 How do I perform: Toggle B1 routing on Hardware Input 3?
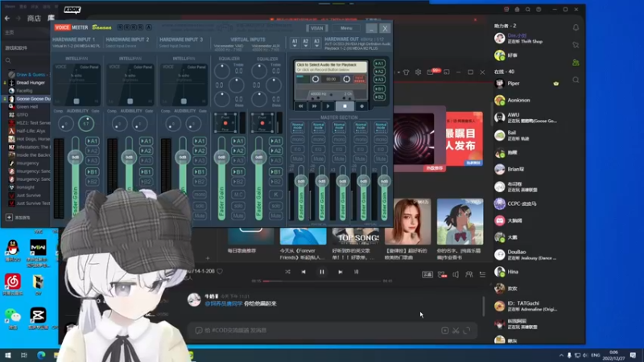click(x=200, y=171)
